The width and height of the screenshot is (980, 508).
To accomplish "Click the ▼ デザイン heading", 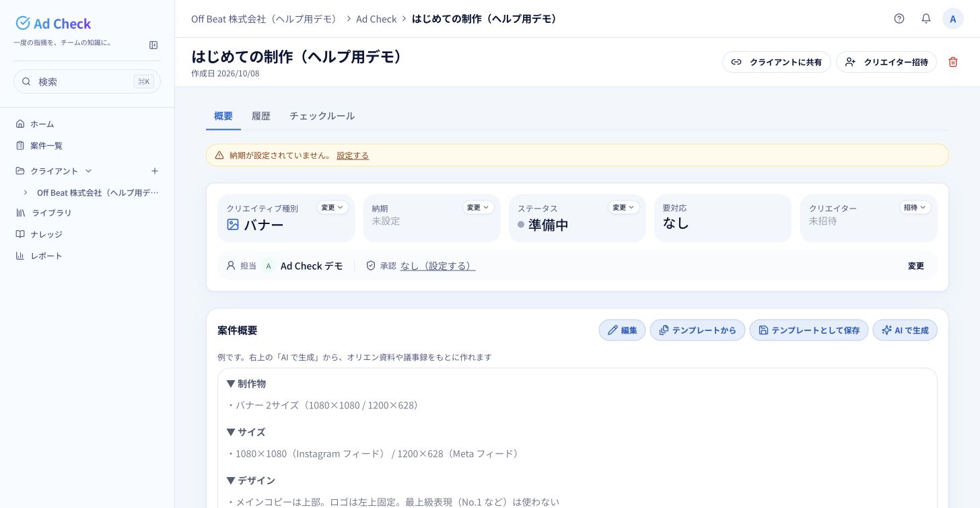I will click(251, 480).
